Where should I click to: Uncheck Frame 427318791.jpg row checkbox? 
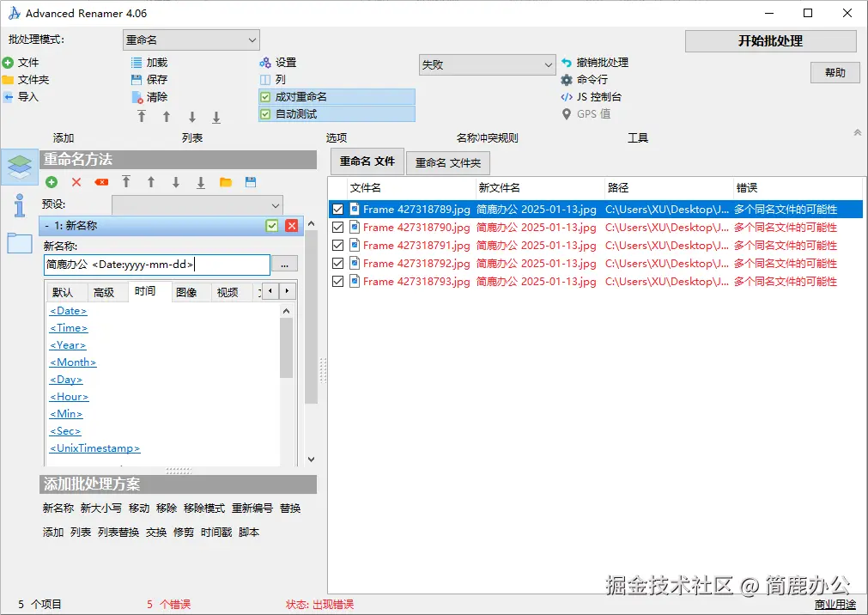(x=337, y=246)
